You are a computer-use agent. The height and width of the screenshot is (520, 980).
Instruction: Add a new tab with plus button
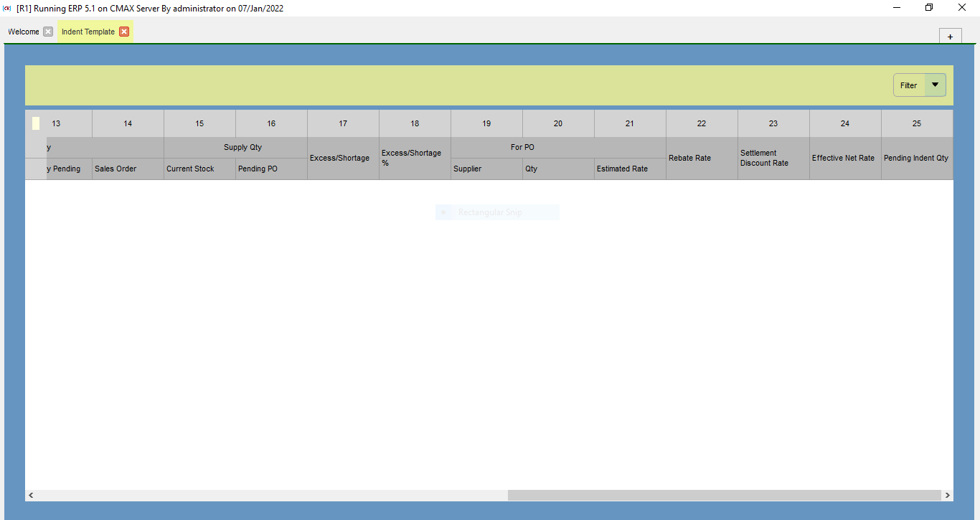pos(950,37)
